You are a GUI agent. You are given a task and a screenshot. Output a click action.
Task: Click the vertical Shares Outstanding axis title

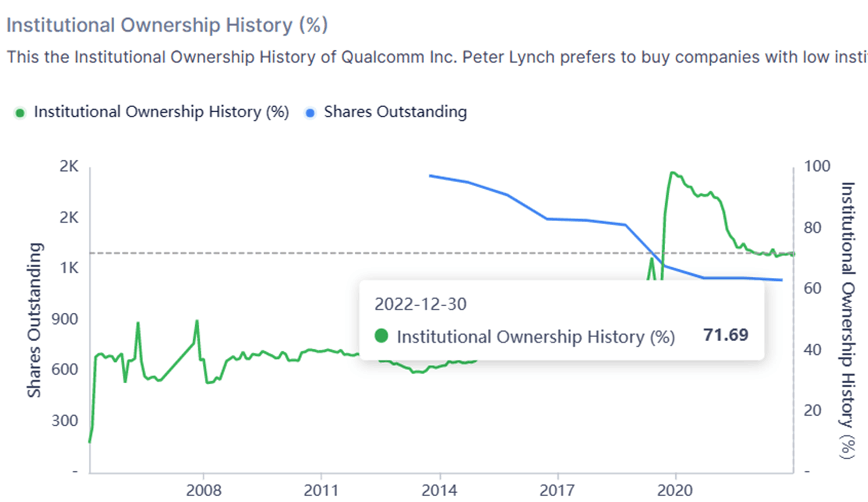click(x=34, y=320)
